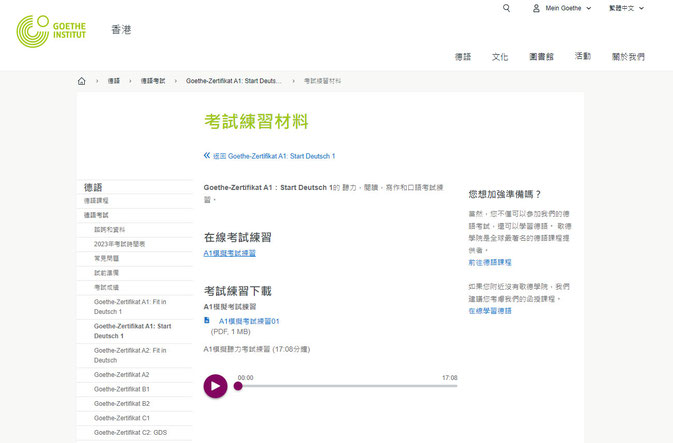Go to the home breadcrumb icon
This screenshot has width=673, height=443.
pyautogui.click(x=82, y=81)
